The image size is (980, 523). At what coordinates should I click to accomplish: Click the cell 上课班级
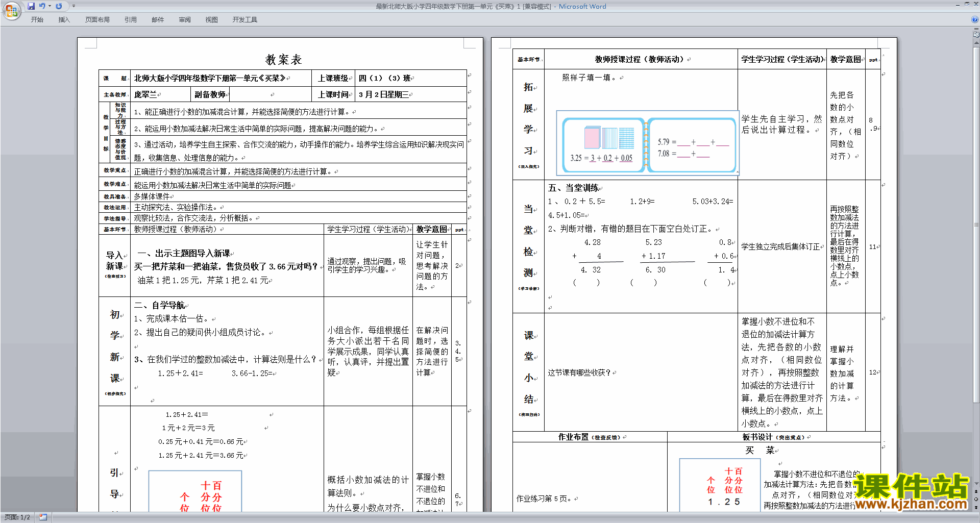(333, 79)
